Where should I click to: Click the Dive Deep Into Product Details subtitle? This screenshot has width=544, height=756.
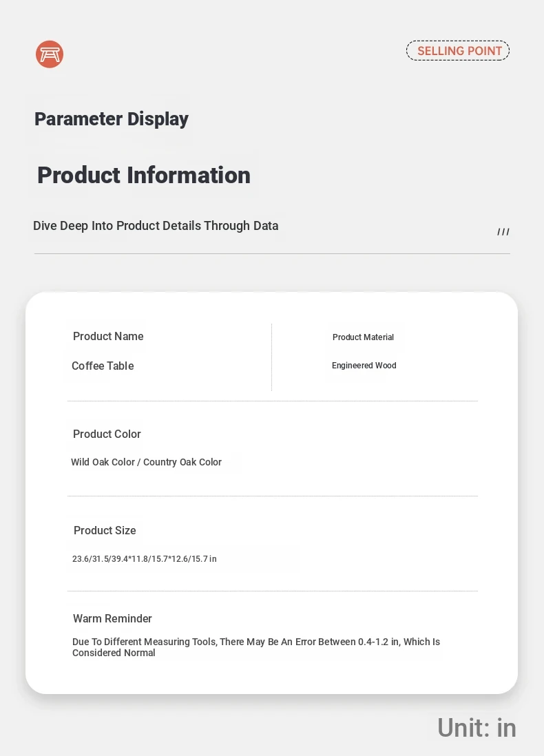(156, 226)
